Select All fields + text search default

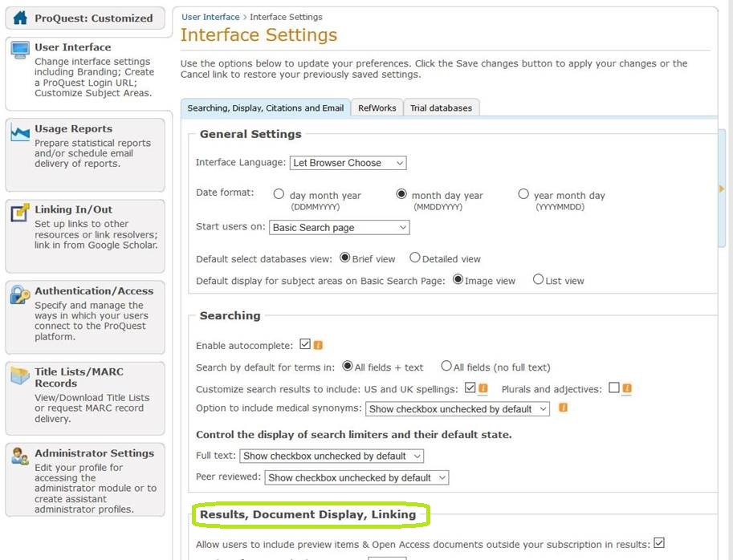pyautogui.click(x=348, y=366)
